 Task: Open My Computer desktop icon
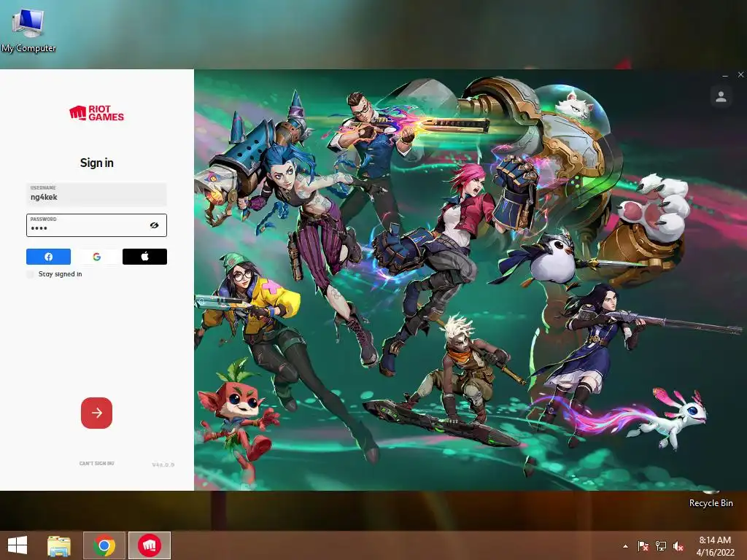pos(28,29)
